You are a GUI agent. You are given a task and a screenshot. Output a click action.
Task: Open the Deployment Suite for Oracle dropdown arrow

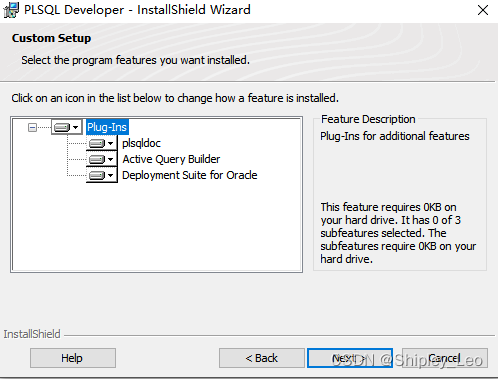point(111,175)
